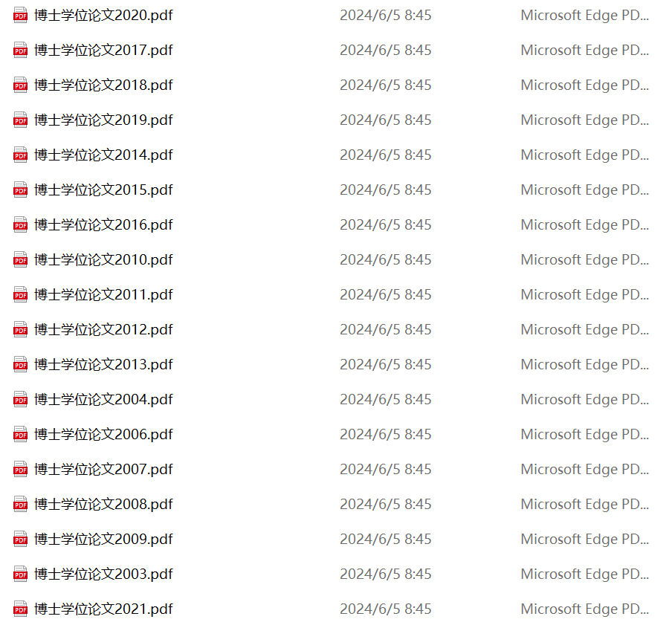The image size is (672, 625).
Task: Select the file name 博士学位论文2018.pdf
Action: [103, 85]
